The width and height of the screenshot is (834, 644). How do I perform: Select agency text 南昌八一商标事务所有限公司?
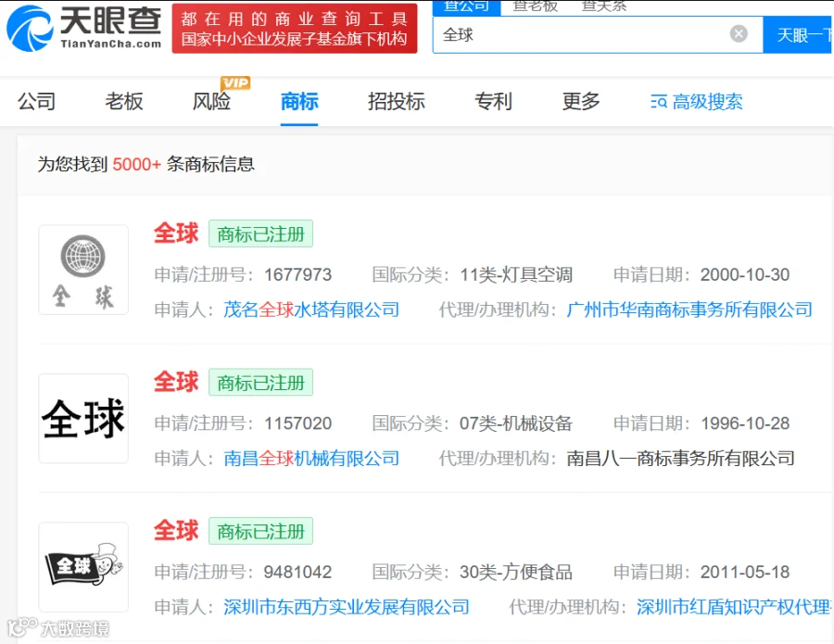point(681,458)
